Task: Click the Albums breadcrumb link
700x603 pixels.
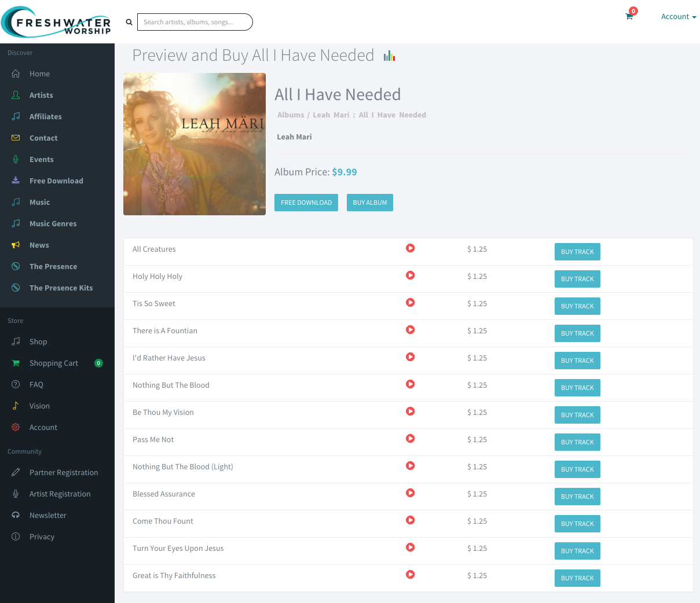Action: coord(291,115)
